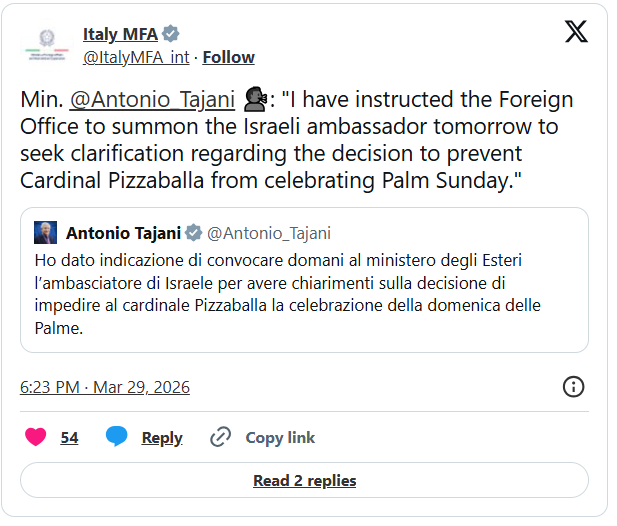Open the tweet info circle icon
This screenshot has width=617, height=526.
coord(574,386)
